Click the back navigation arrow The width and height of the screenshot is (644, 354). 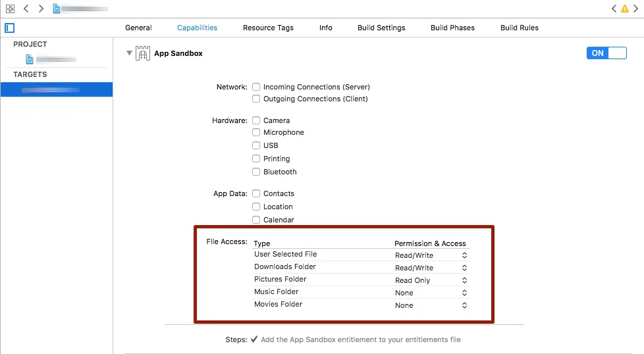26,9
